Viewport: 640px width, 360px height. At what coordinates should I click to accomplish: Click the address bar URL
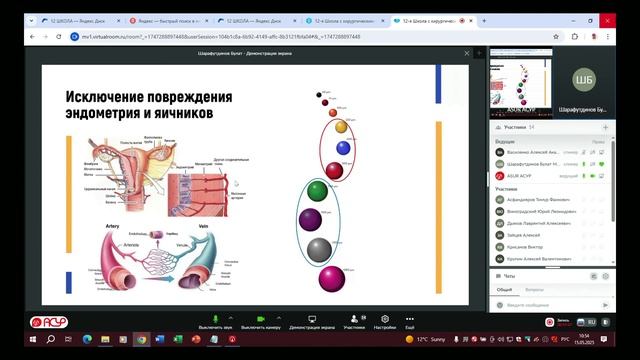(x=221, y=37)
